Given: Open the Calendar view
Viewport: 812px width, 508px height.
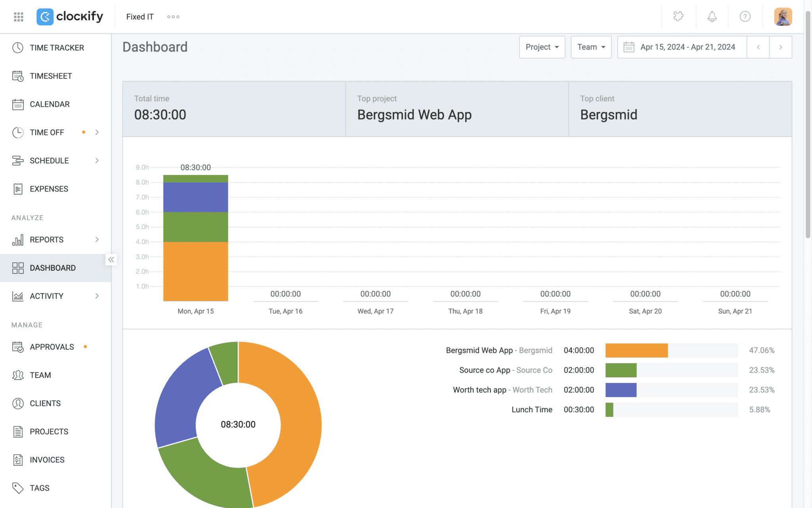Looking at the screenshot, I should tap(50, 104).
